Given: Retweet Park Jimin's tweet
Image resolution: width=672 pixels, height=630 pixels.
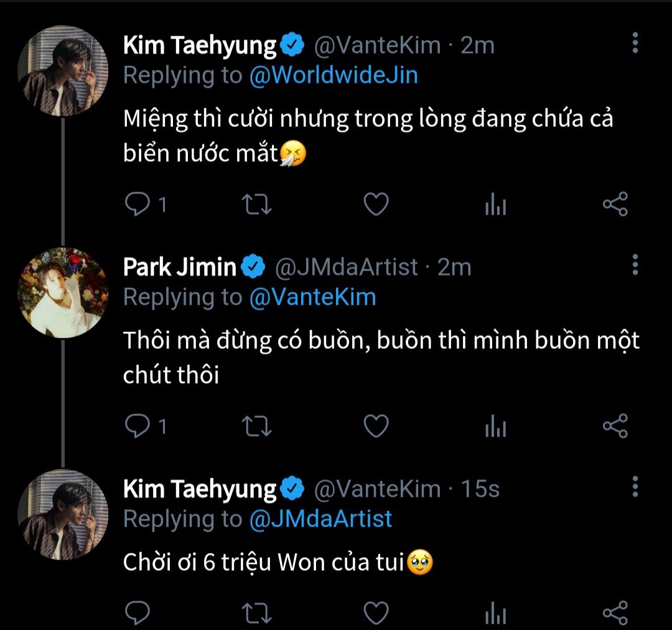Looking at the screenshot, I should point(256,426).
